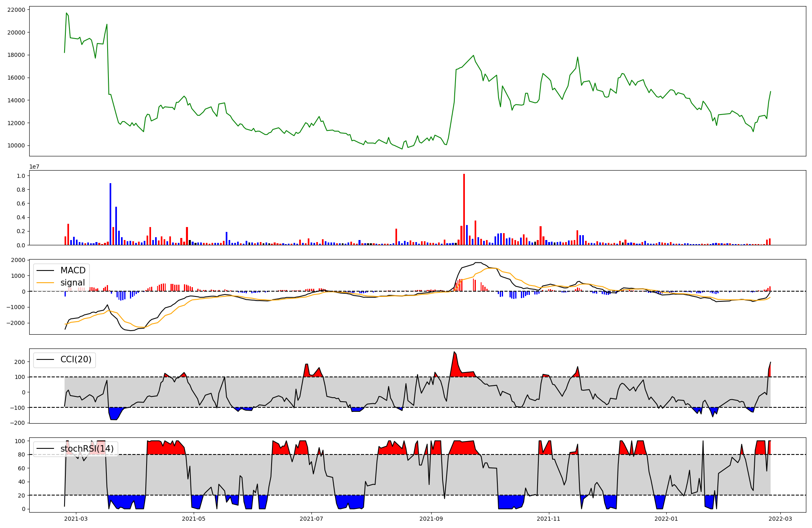812x528 pixels.
Task: Click the tallest red volume bar
Action: [x=464, y=209]
